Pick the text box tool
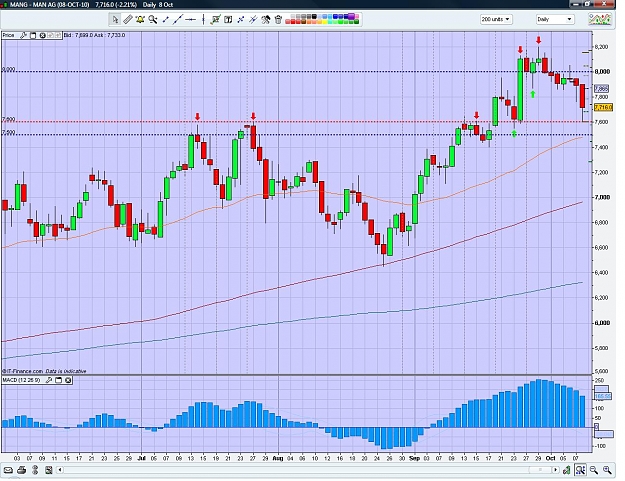Viewport: 625px width, 481px height. tap(228, 19)
